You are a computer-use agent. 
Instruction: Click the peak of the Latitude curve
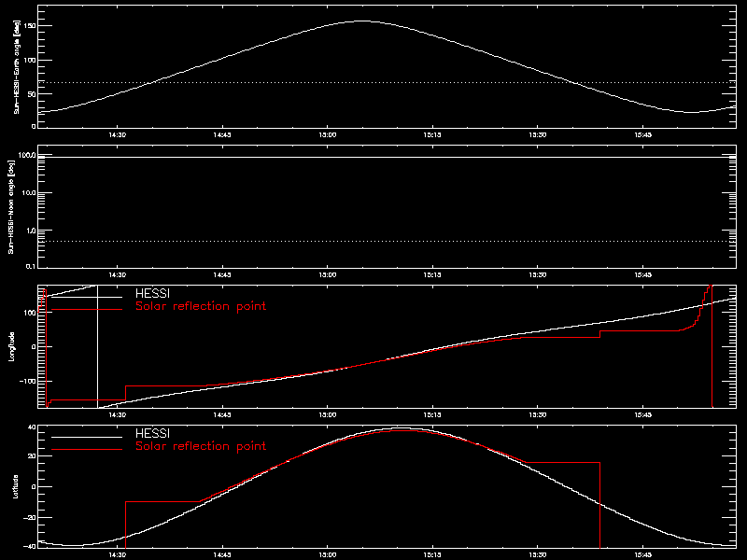click(x=401, y=428)
